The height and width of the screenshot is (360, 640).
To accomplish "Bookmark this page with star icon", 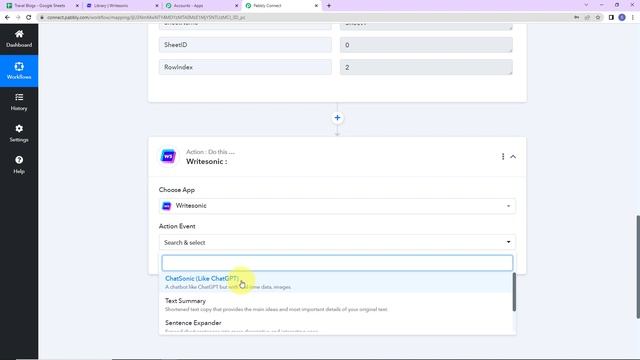I will [x=598, y=18].
